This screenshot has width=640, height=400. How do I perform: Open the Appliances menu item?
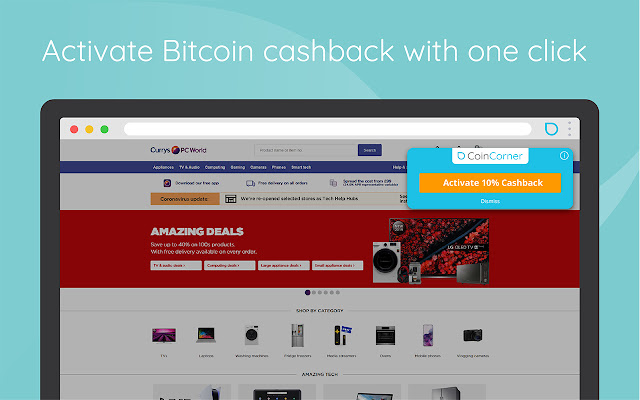(163, 167)
